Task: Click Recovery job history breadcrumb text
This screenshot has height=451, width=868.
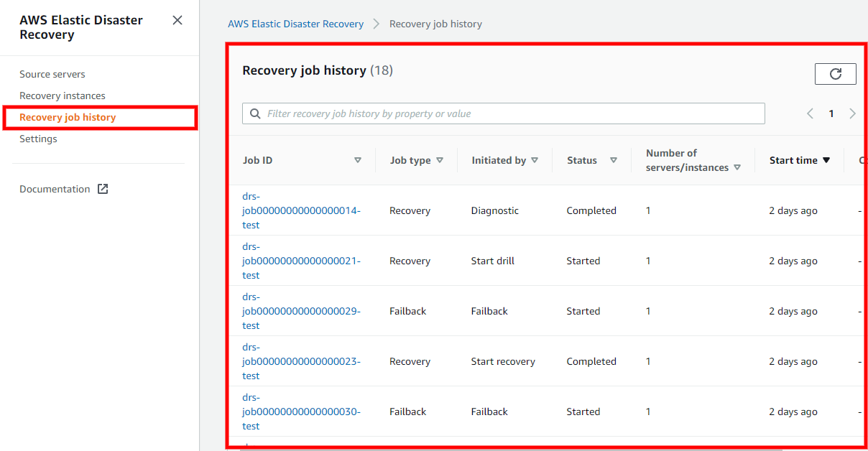Action: pyautogui.click(x=435, y=24)
